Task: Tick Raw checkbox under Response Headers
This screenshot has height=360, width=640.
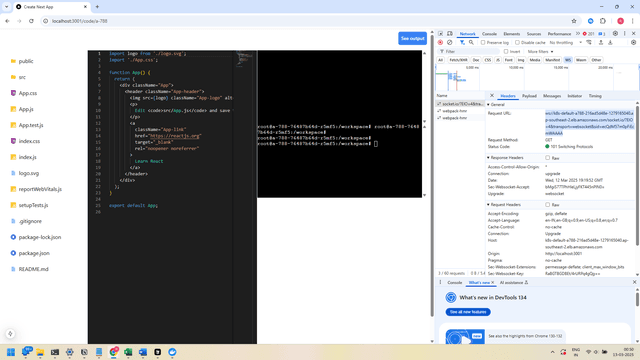Action: point(548,158)
